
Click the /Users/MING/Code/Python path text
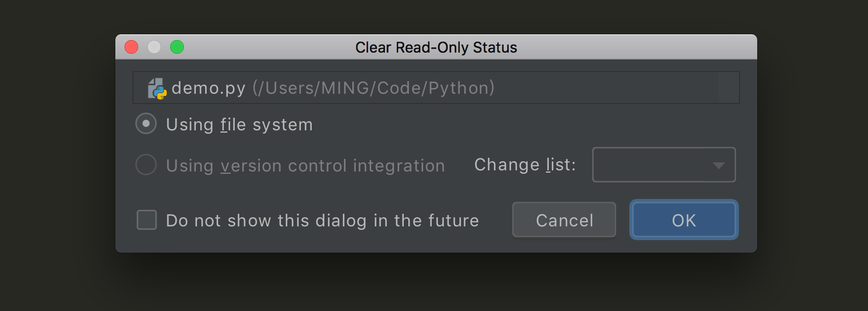tap(373, 88)
